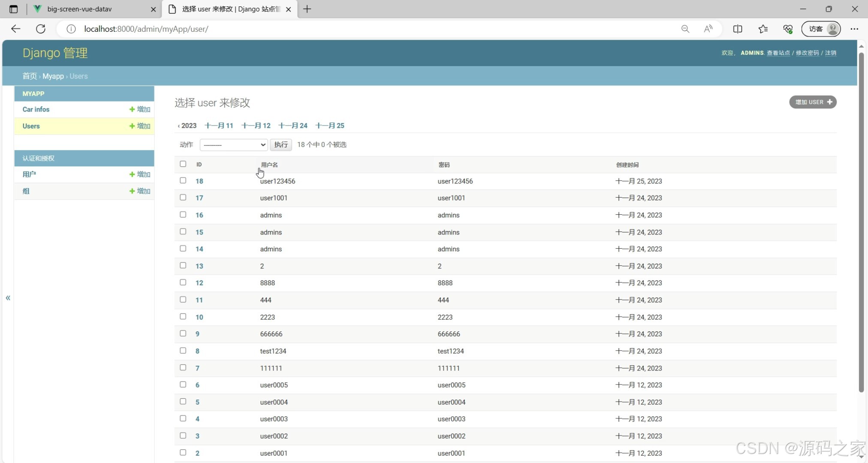Screen dimensions: 868x463
Task: Click the site information icon
Action: [71, 29]
